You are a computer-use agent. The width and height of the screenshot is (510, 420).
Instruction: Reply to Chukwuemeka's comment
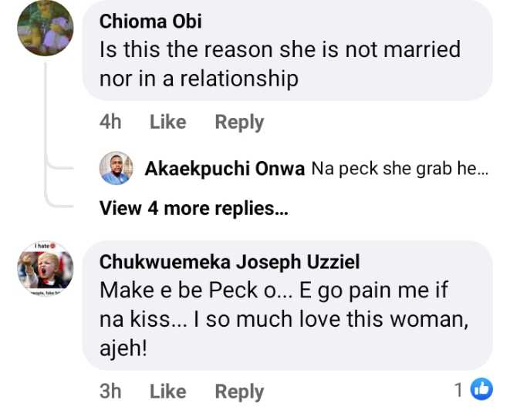pos(239,391)
